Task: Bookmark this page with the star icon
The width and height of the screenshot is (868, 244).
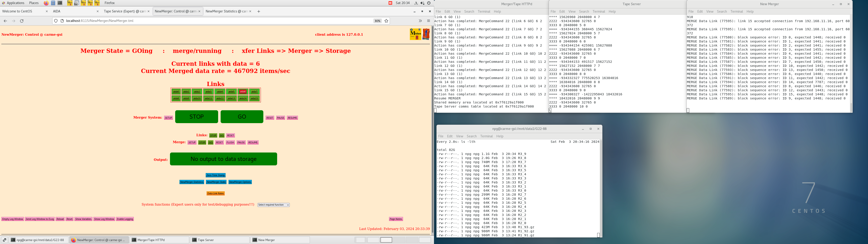Action: point(387,21)
